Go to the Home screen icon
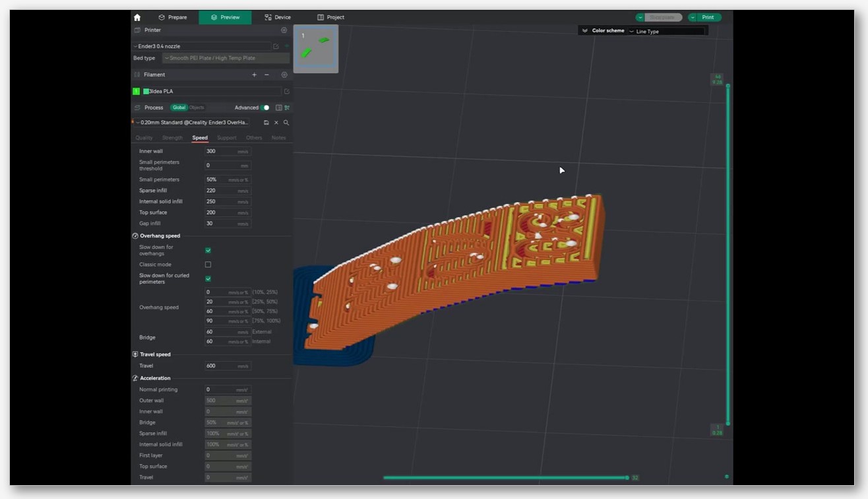This screenshot has width=868, height=499. coord(137,17)
